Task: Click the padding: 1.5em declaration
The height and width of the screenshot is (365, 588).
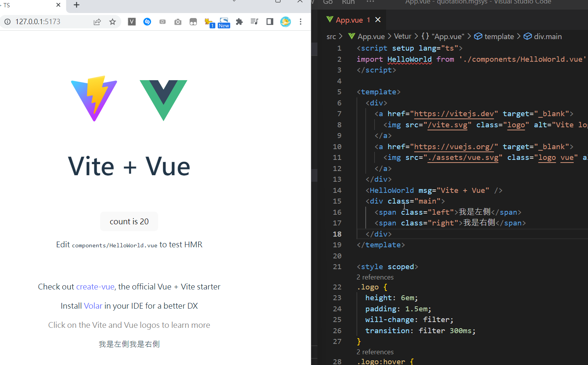Action: tap(398, 309)
